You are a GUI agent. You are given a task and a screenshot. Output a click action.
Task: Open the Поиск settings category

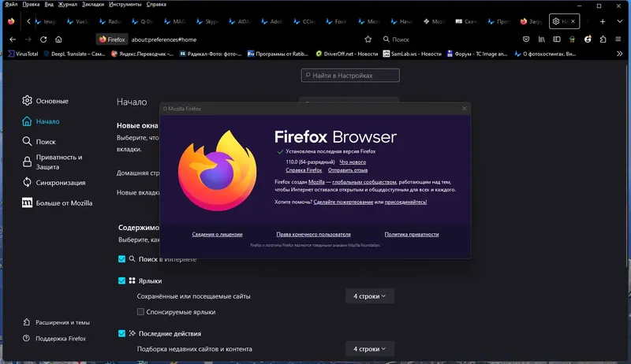click(x=39, y=141)
